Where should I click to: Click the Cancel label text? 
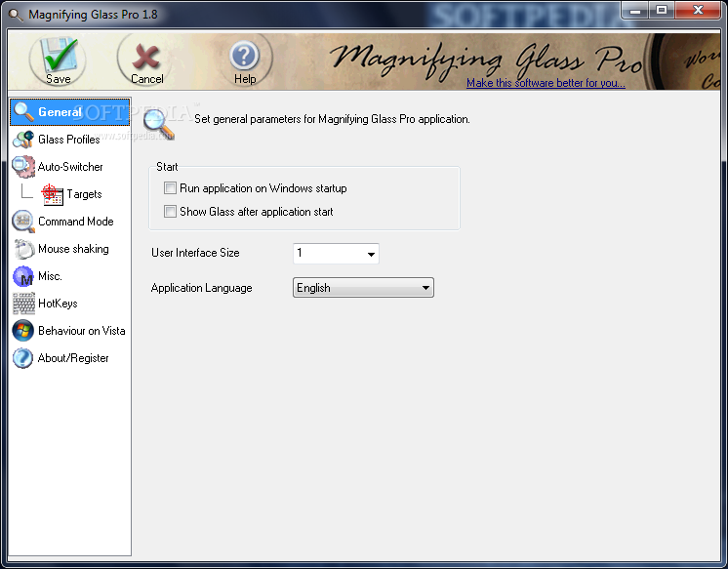146,79
